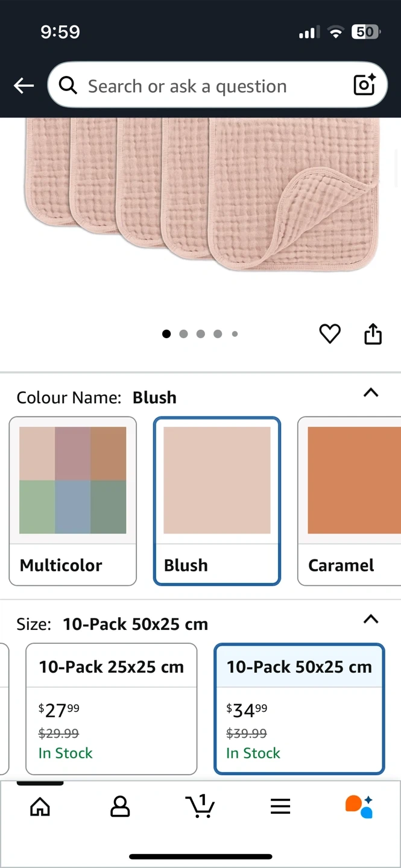401x868 pixels.
Task: Launch the Rufus AI assistant icon
Action: 359,807
